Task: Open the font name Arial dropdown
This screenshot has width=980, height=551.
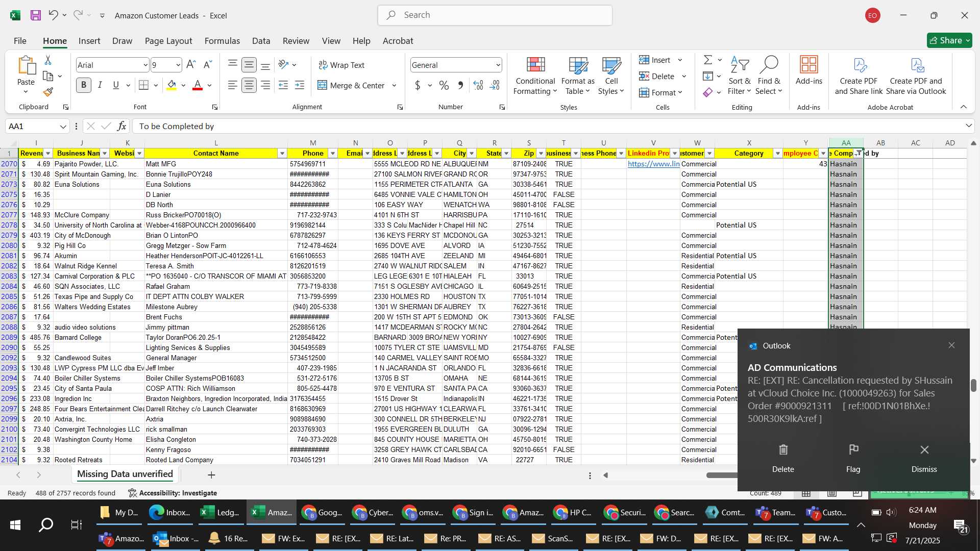Action: pyautogui.click(x=145, y=65)
